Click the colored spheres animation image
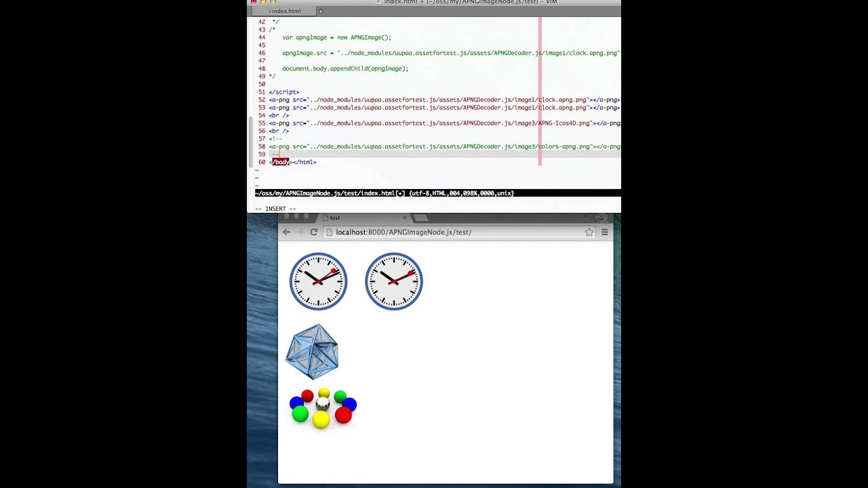This screenshot has height=488, width=868. tap(323, 408)
